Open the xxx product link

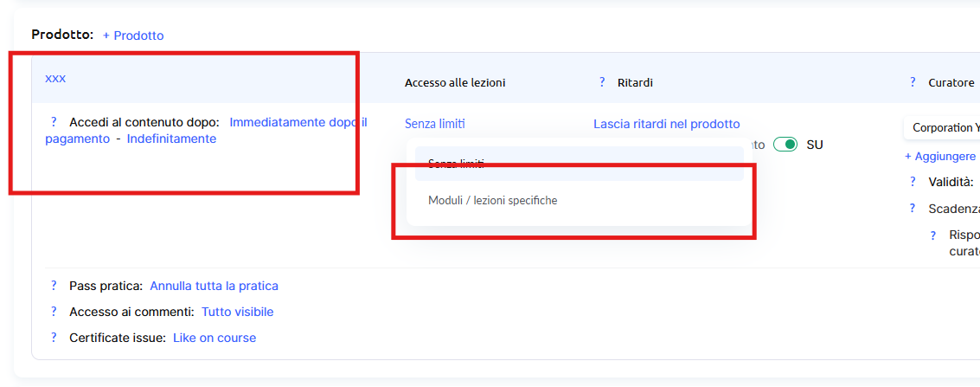[x=55, y=78]
